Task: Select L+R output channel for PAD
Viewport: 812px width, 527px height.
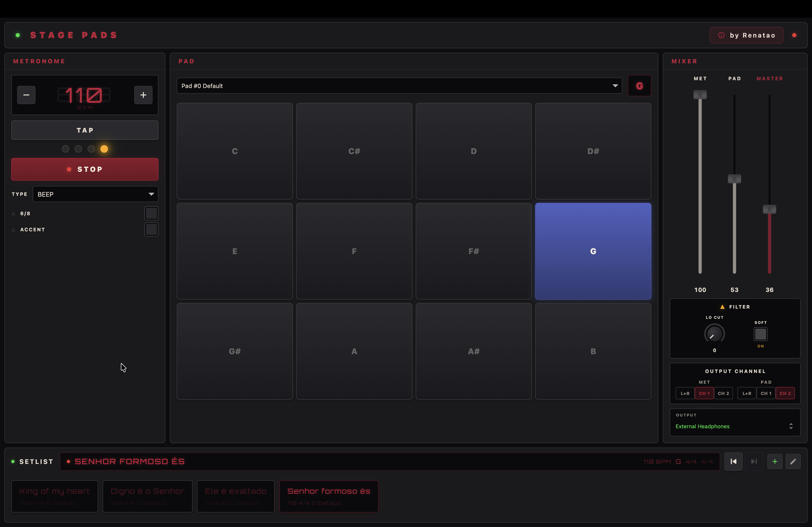Action: (746, 393)
